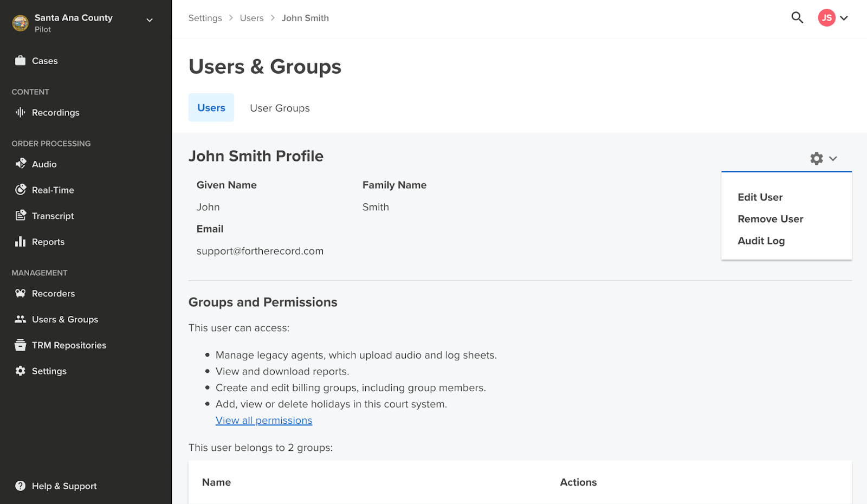Screen dimensions: 867x504
Task: Select the TRM Repositories icon
Action: coord(21,345)
